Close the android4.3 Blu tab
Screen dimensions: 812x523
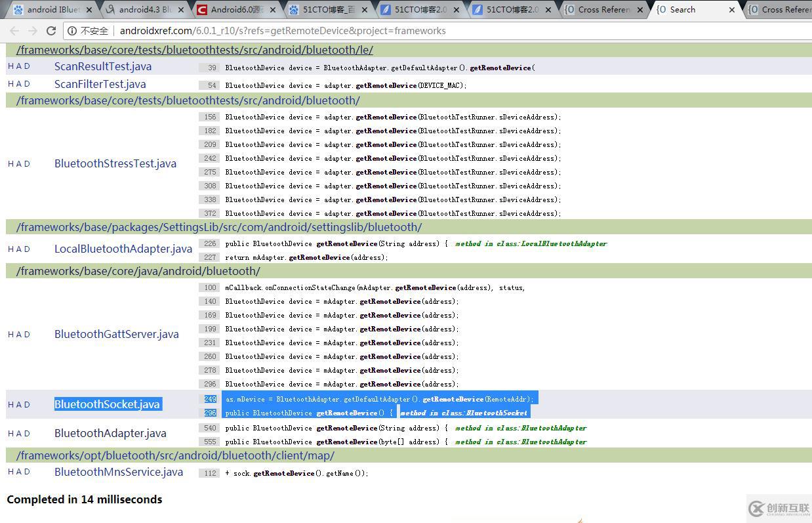181,10
